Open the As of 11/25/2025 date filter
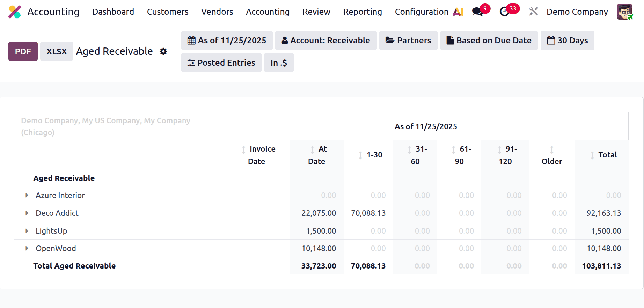This screenshot has width=644, height=308. [227, 41]
